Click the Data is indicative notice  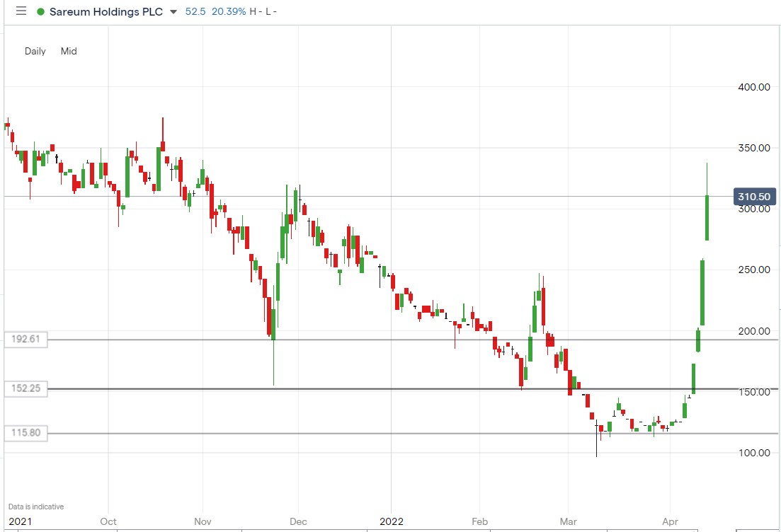pyautogui.click(x=34, y=507)
